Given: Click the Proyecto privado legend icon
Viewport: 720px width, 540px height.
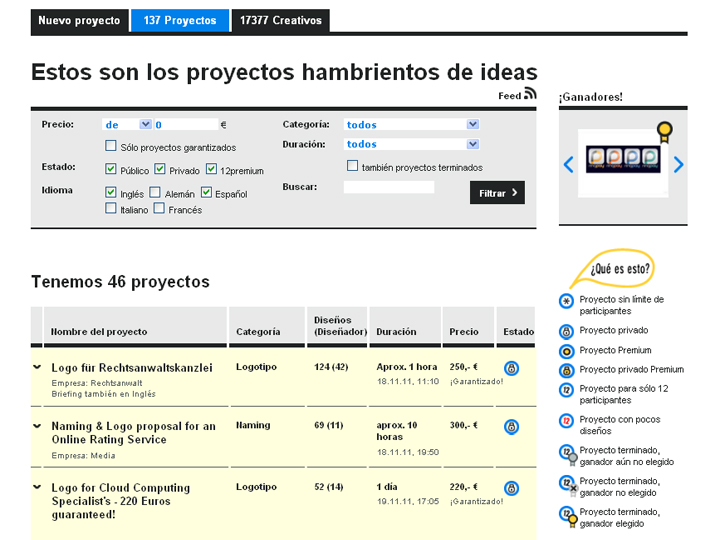Looking at the screenshot, I should tap(566, 331).
